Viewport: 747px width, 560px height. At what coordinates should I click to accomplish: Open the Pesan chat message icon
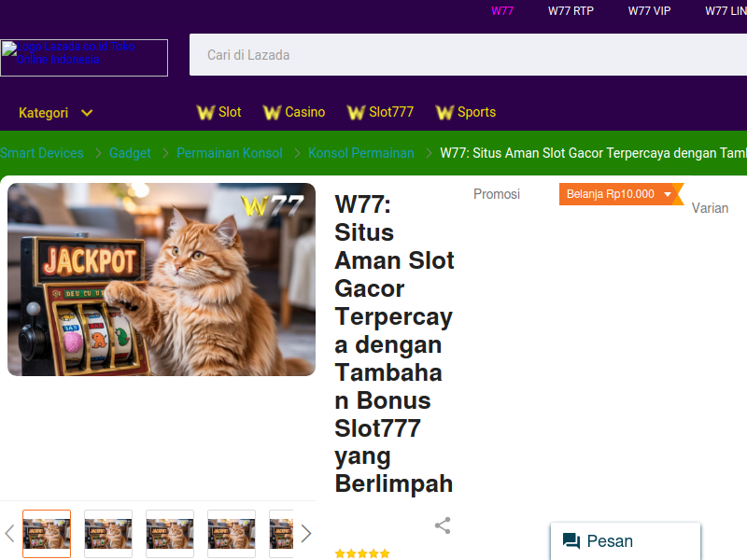(571, 541)
